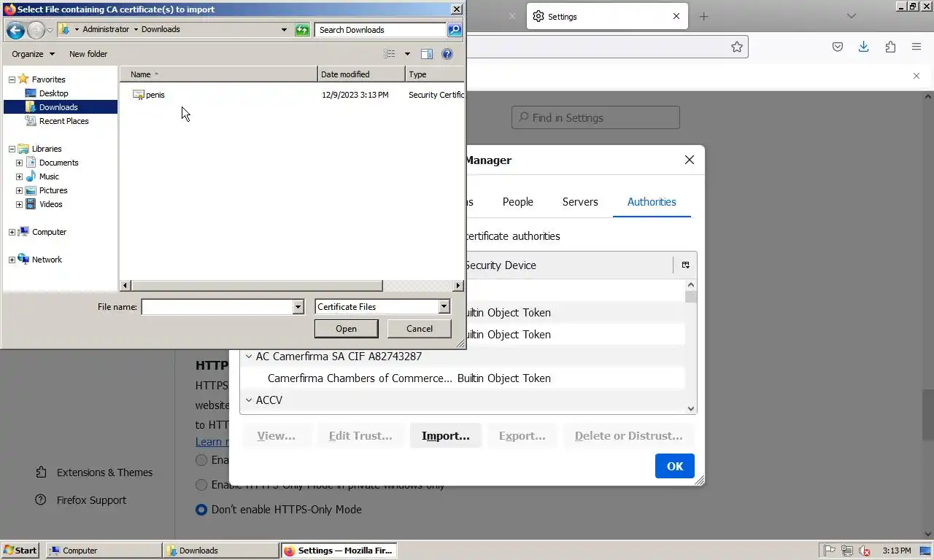Screen dimensions: 934x560
Task: Click certificate list scroll down arrow
Action: (x=691, y=409)
